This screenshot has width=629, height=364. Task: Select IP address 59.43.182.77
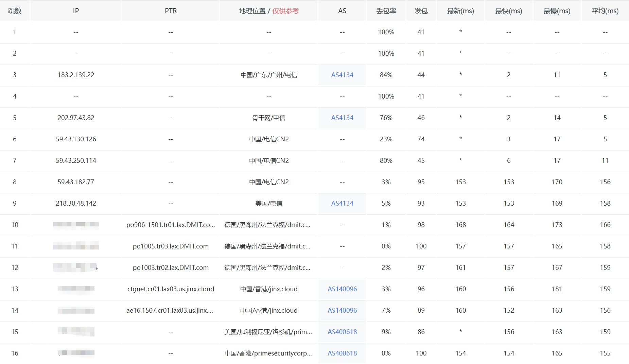tap(76, 182)
